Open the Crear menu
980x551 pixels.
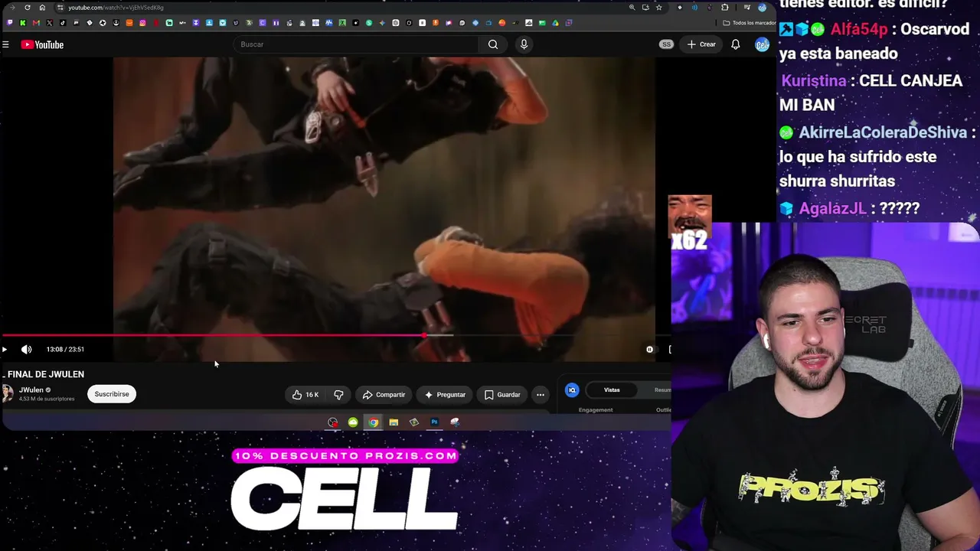coord(701,44)
